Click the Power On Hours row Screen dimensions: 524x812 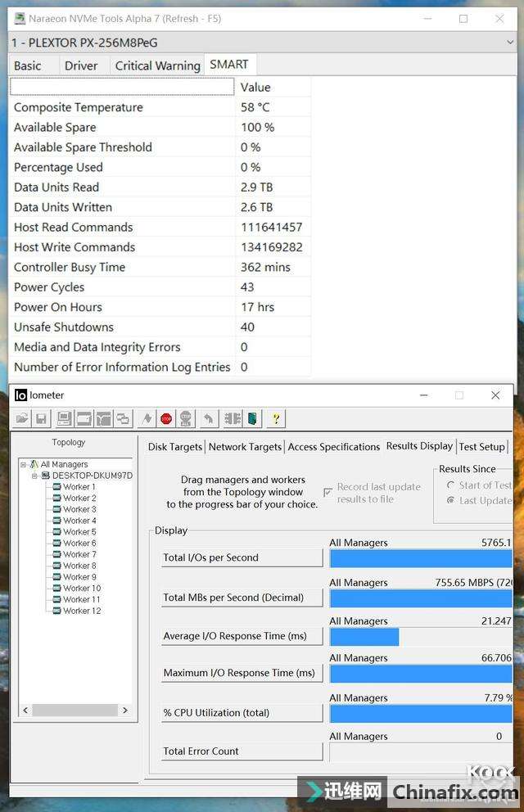point(160,307)
